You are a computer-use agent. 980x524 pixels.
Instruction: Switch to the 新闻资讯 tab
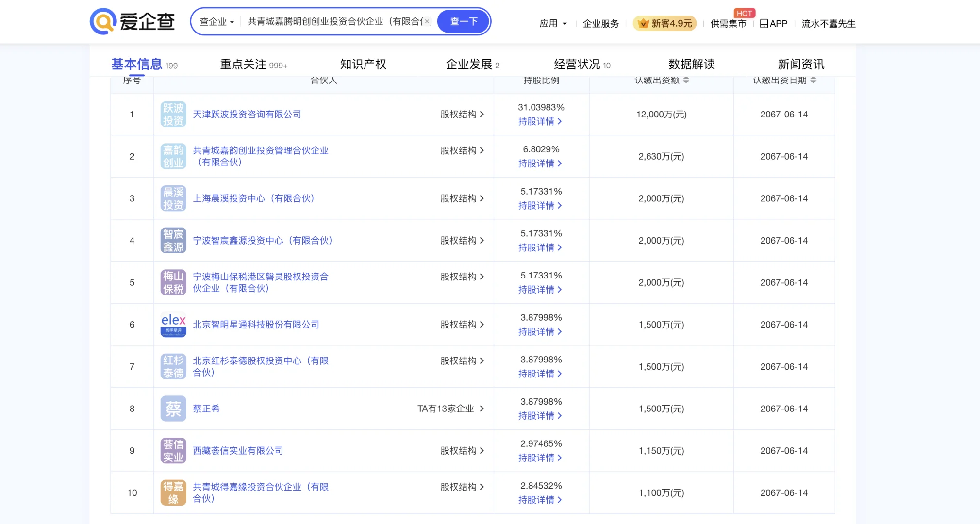coord(801,64)
